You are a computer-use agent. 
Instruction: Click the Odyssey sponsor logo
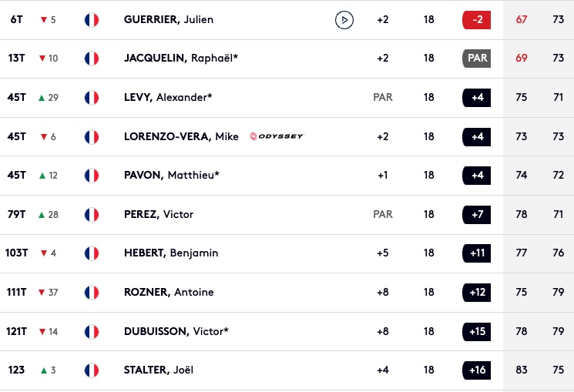[277, 136]
